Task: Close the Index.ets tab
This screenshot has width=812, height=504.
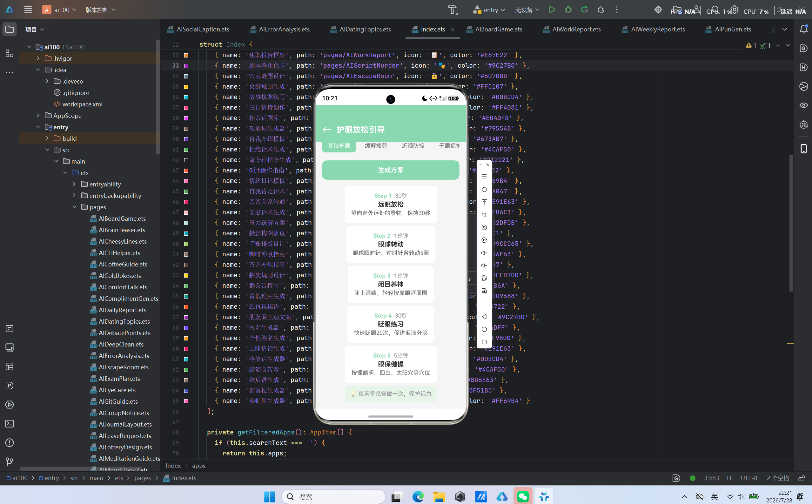Action: click(452, 29)
